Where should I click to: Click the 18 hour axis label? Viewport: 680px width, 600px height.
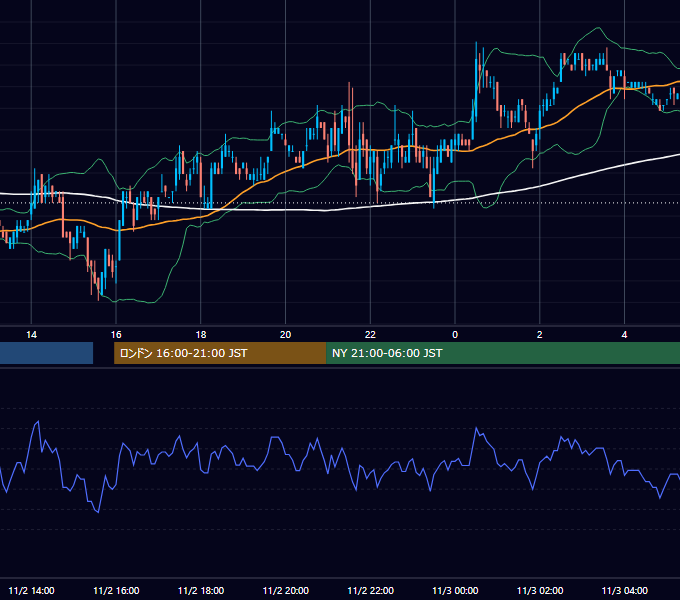[201, 335]
